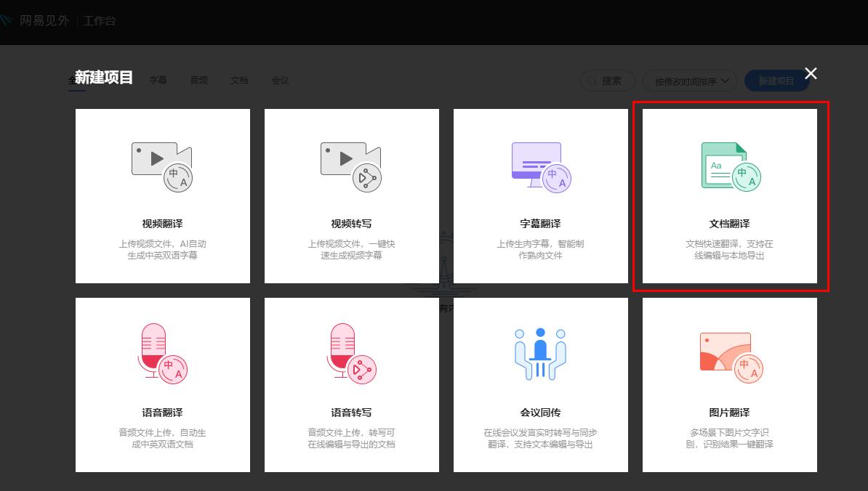This screenshot has height=491, width=868.
Task: Open the 语音翻译 speech translation microphone icon
Action: (162, 354)
